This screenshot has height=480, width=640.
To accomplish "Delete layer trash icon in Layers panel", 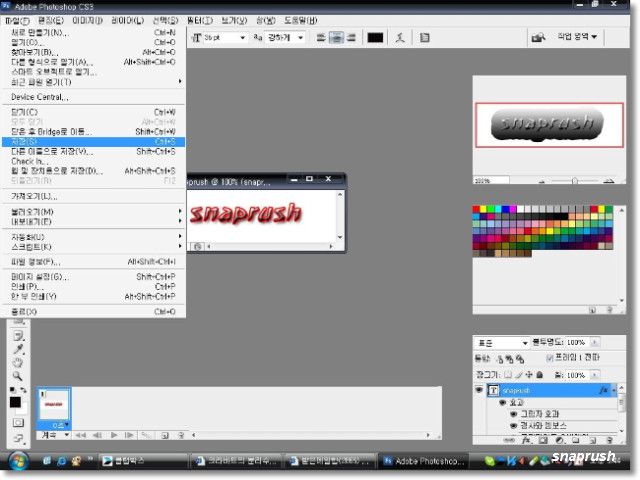I will pyautogui.click(x=609, y=440).
